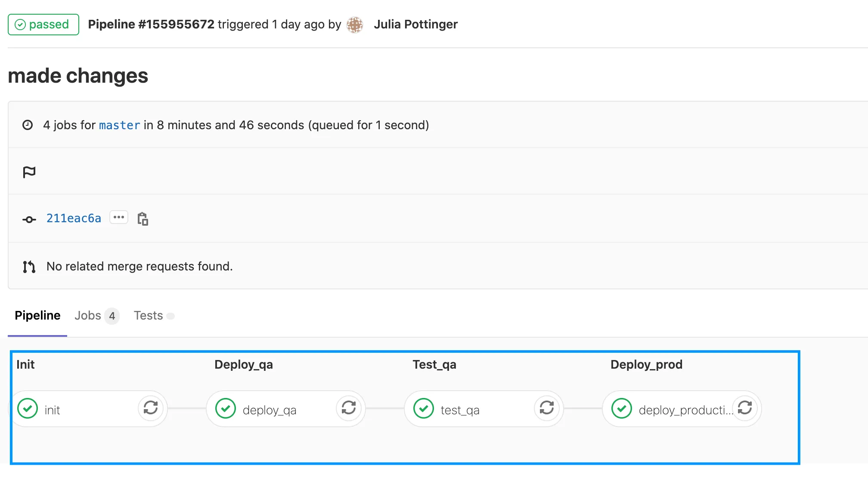Open commit 211eac6a

(74, 218)
